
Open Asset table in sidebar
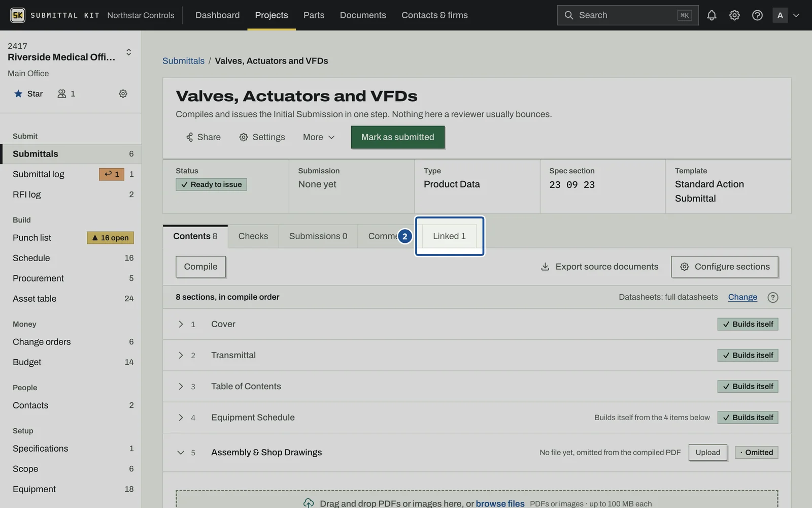pos(71,299)
